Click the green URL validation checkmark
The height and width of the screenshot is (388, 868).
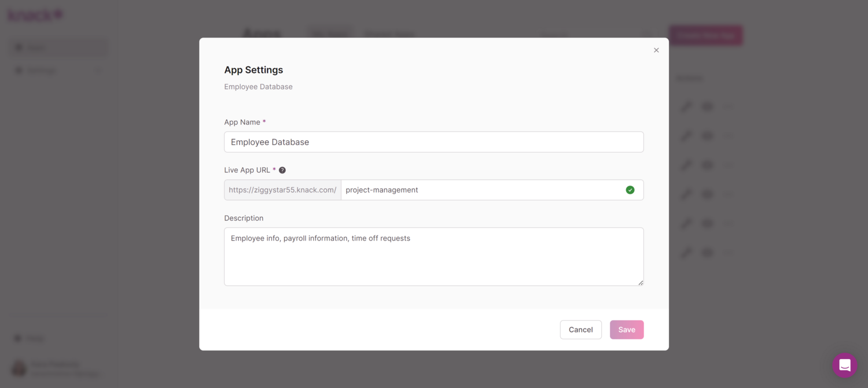coord(630,190)
